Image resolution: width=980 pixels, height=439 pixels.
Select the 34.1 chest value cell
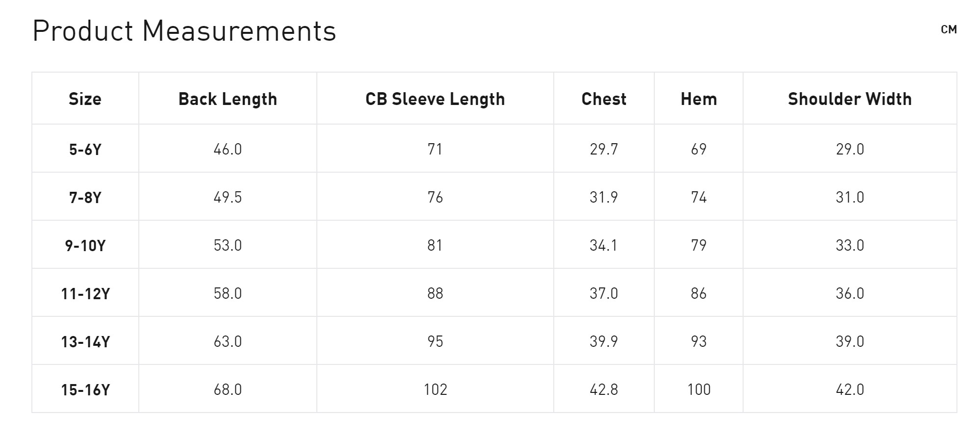[604, 245]
